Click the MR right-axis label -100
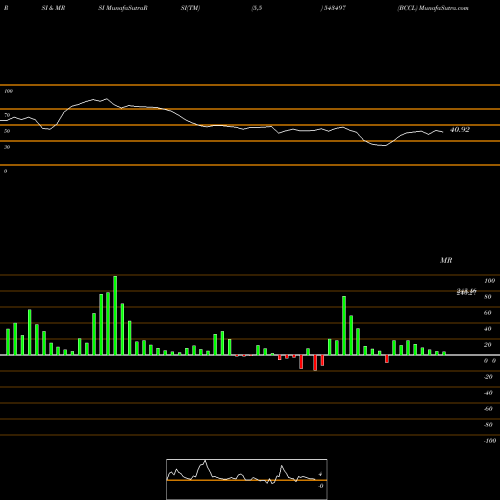The image size is (500, 500). pos(490,441)
